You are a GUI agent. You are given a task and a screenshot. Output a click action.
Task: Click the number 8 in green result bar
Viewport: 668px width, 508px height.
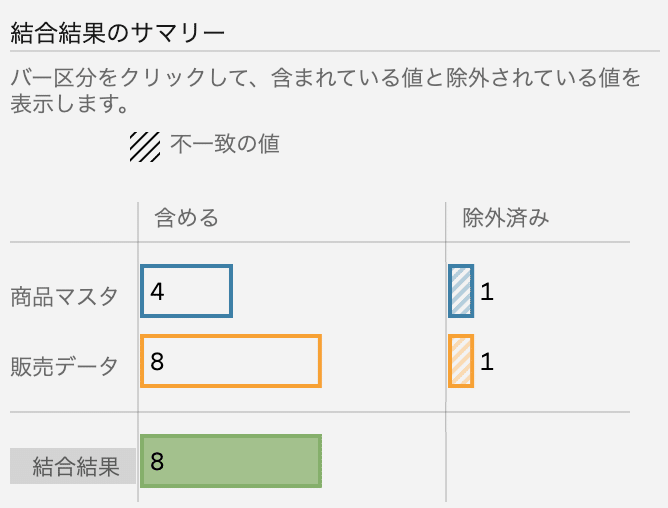pyautogui.click(x=157, y=462)
